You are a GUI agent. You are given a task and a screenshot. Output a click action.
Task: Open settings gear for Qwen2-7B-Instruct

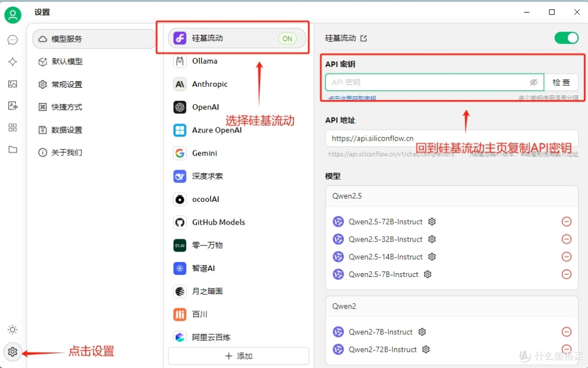pyautogui.click(x=422, y=332)
